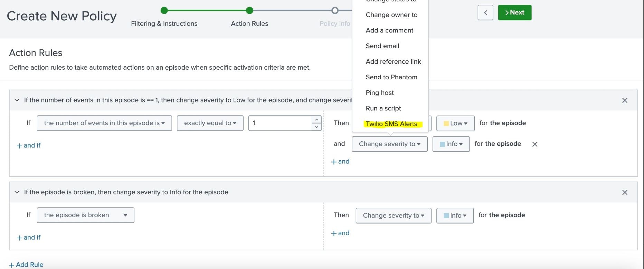This screenshot has height=269, width=644.
Task: Remove the first action rule with X
Action: [625, 100]
